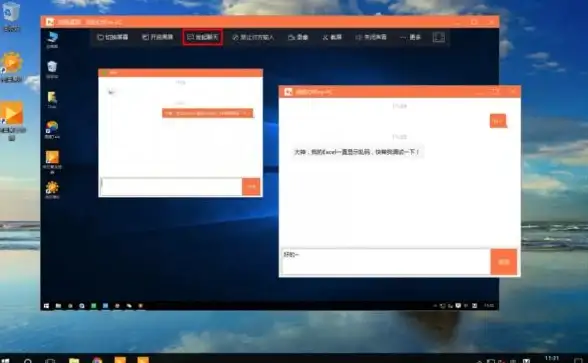Open Task View on the local taskbar
The width and height of the screenshot is (588, 363).
pos(50,361)
